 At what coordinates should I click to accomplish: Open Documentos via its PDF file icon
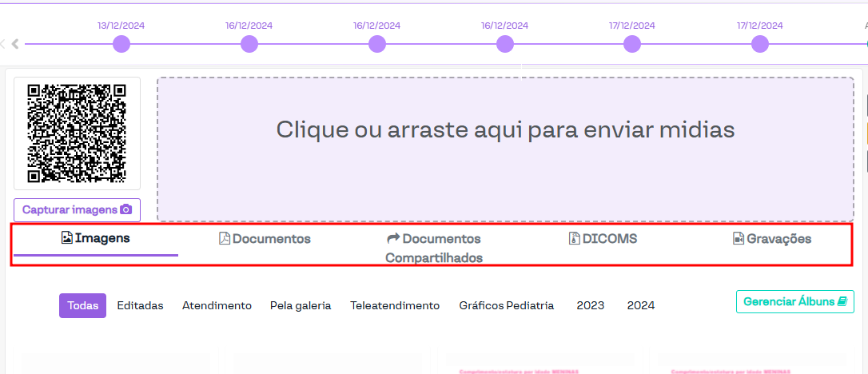click(225, 239)
